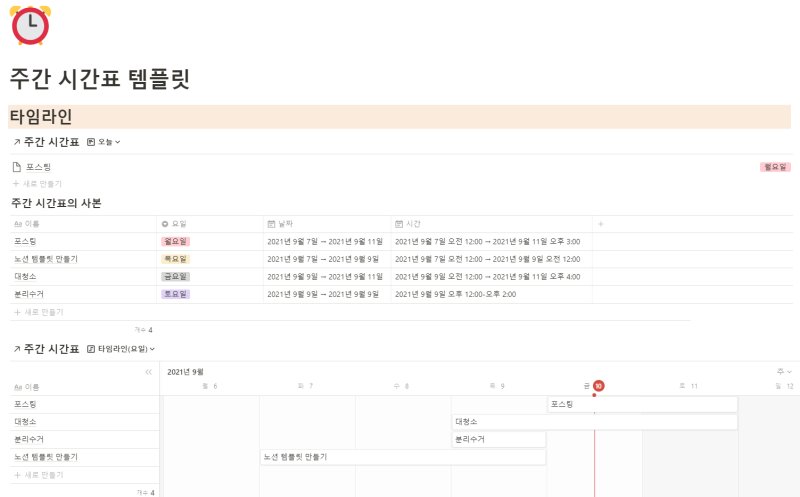This screenshot has height=497, width=800.
Task: Click 노션 템플릿 만들기 name cell in 사본 table
Action: [x=83, y=259]
